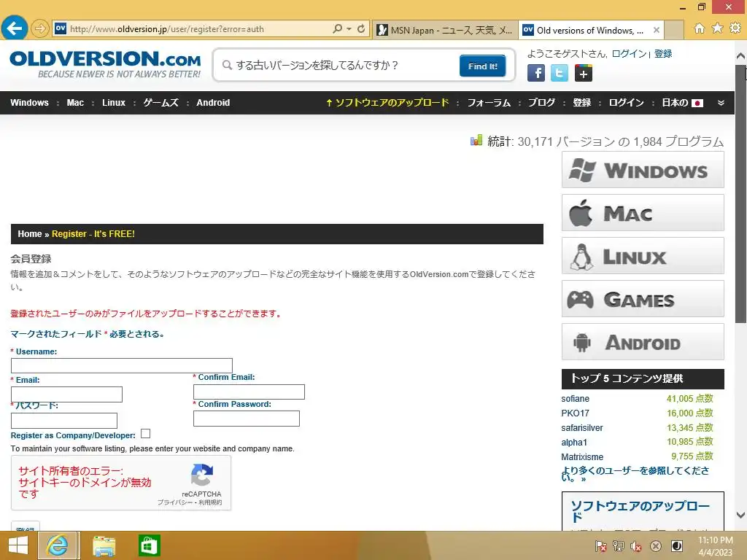This screenshot has width=747, height=560.
Task: Open the Windows category banner in the sidebar
Action: pos(643,170)
